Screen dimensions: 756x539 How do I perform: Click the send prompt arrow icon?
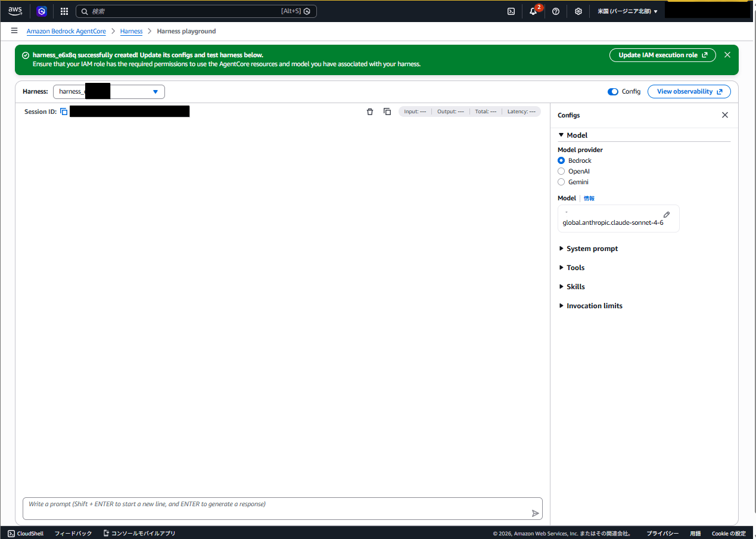535,513
